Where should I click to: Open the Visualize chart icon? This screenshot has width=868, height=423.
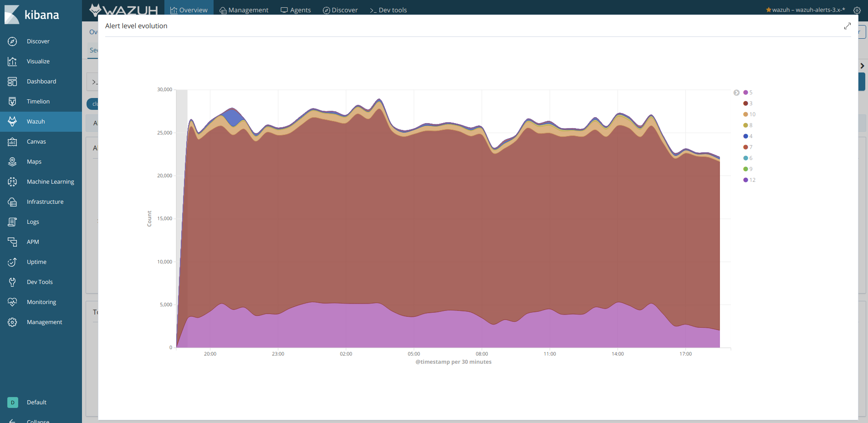[x=12, y=62]
